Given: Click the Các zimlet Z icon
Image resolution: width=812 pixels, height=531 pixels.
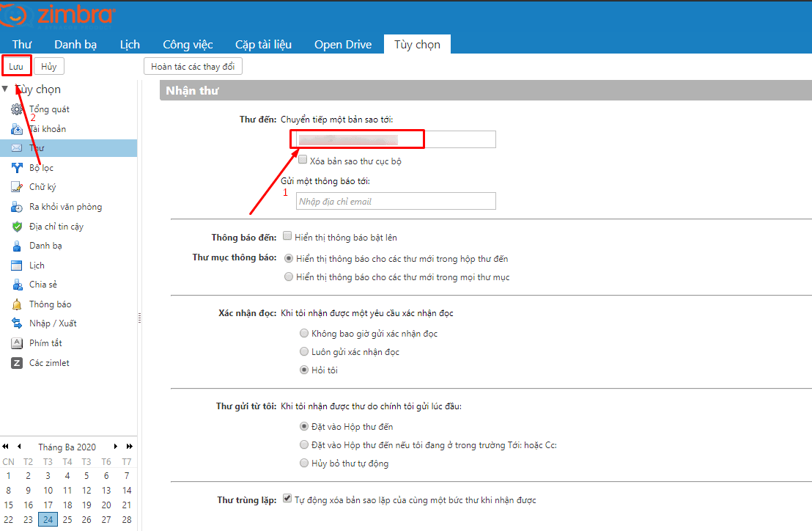Looking at the screenshot, I should 17,362.
